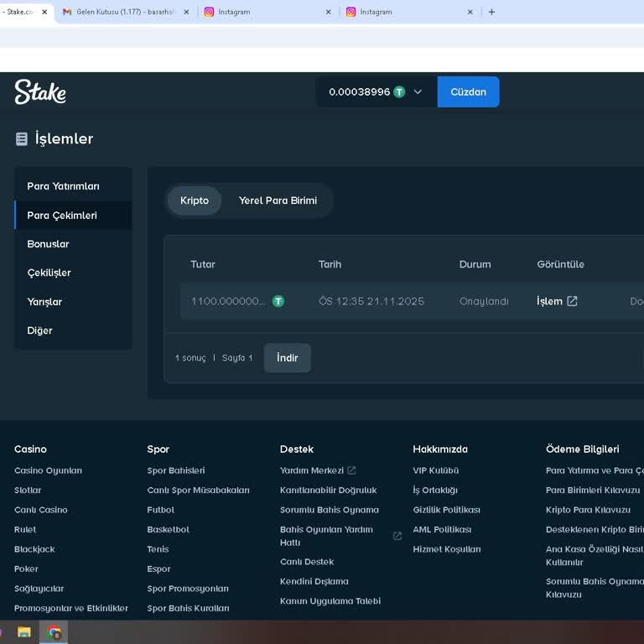Screen dimensions: 644x644
Task: Switch to Kripto tab
Action: coord(195,200)
